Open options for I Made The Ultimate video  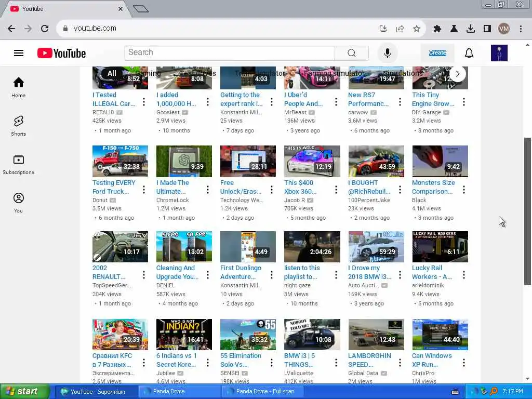click(x=208, y=190)
